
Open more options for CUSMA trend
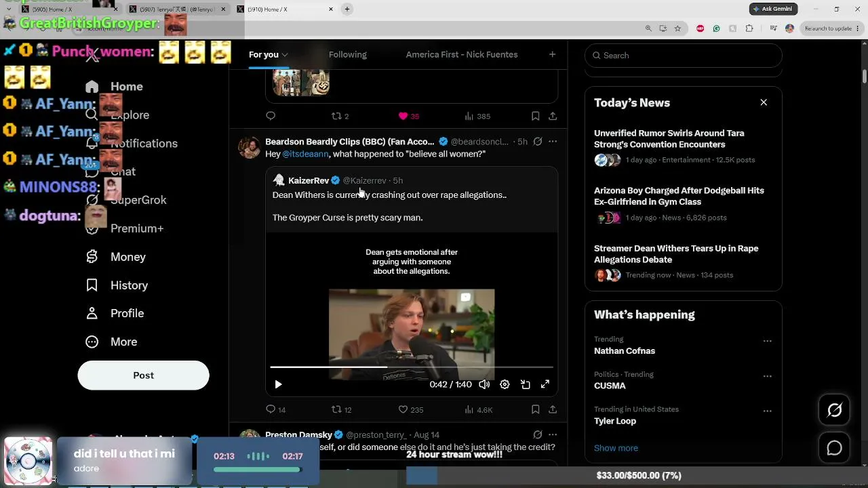click(x=767, y=376)
